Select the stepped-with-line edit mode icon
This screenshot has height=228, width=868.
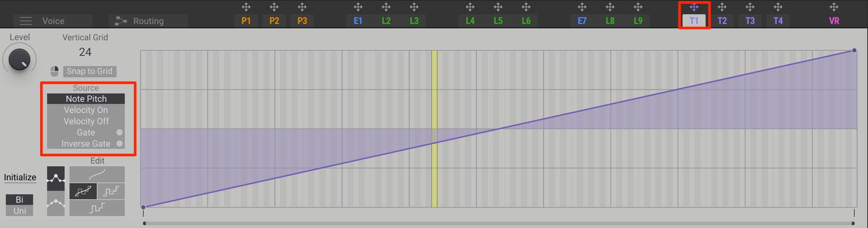(83, 191)
